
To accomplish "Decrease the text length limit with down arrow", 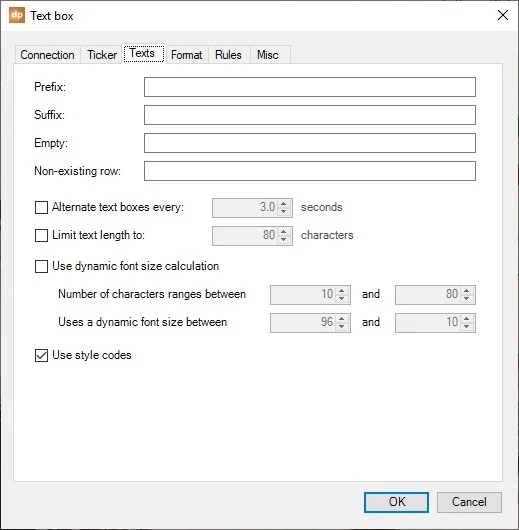I will [x=284, y=240].
